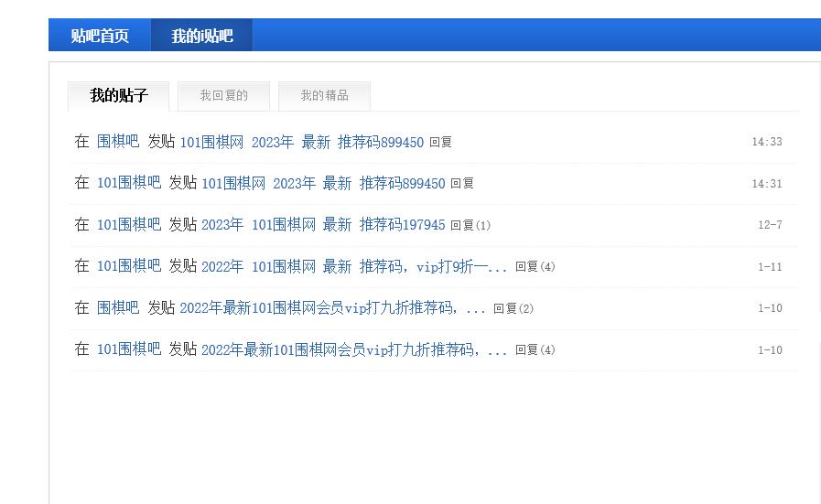Click the 12-7 date

click(770, 225)
